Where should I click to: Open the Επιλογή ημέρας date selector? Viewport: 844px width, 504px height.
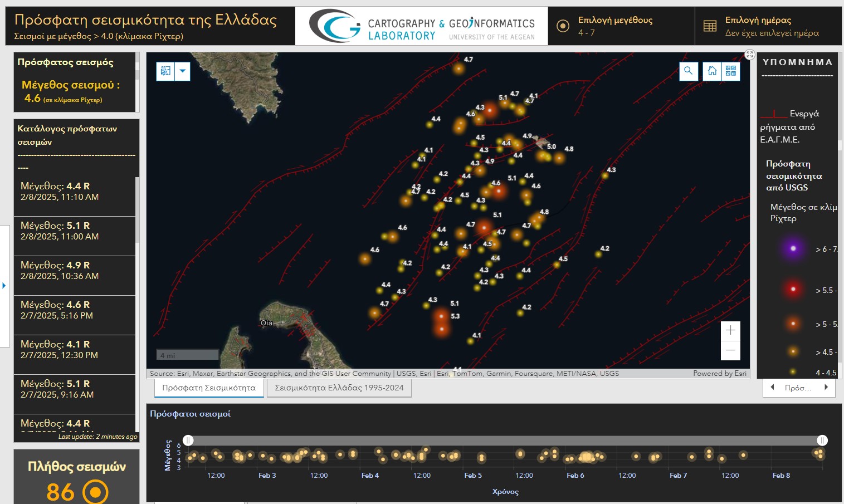tap(768, 26)
